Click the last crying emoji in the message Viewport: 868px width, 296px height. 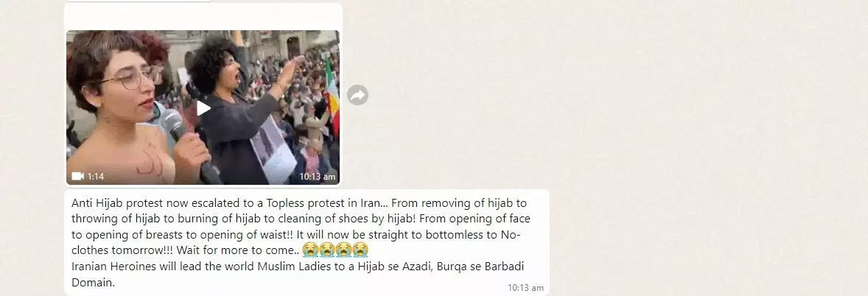360,250
